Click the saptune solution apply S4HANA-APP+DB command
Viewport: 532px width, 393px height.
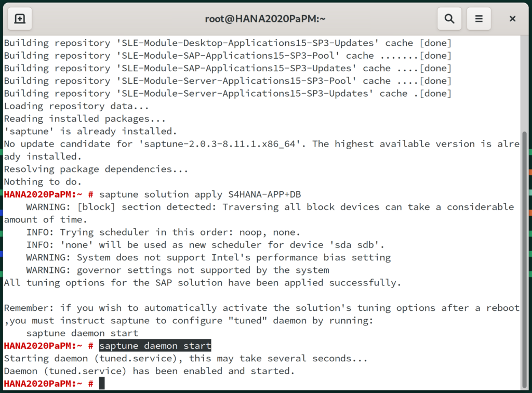point(200,194)
